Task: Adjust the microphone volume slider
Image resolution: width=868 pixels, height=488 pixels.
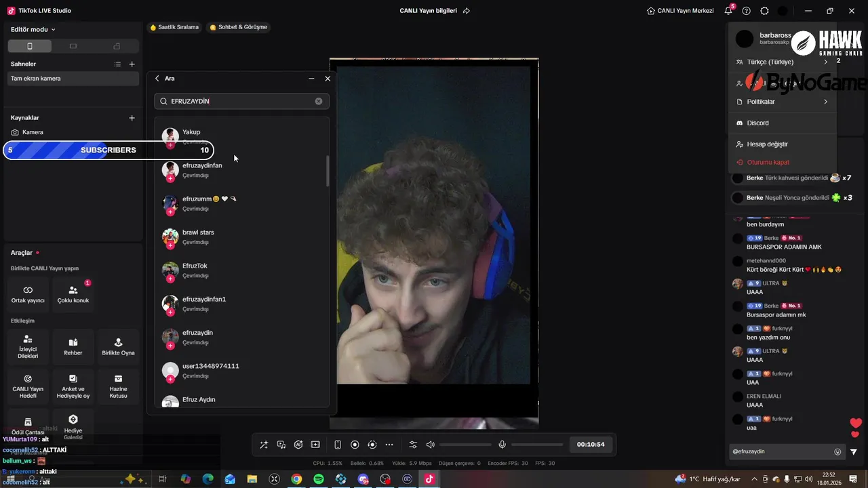Action: [537, 445]
